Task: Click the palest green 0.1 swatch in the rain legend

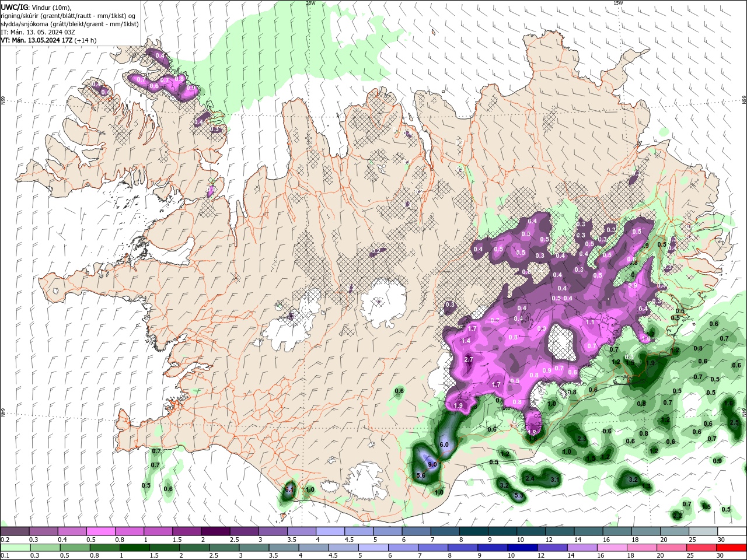Action: point(15,548)
